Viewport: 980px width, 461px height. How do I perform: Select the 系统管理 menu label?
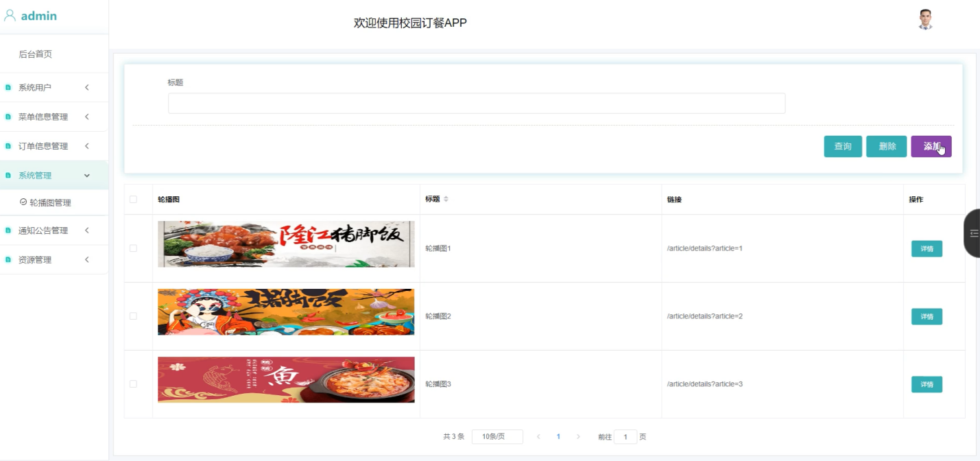tap(35, 176)
